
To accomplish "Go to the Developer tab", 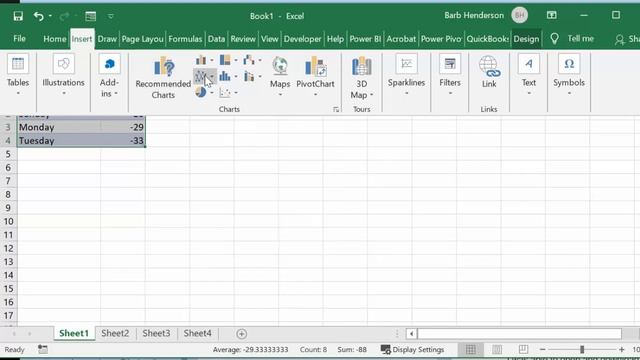I will coord(302,39).
